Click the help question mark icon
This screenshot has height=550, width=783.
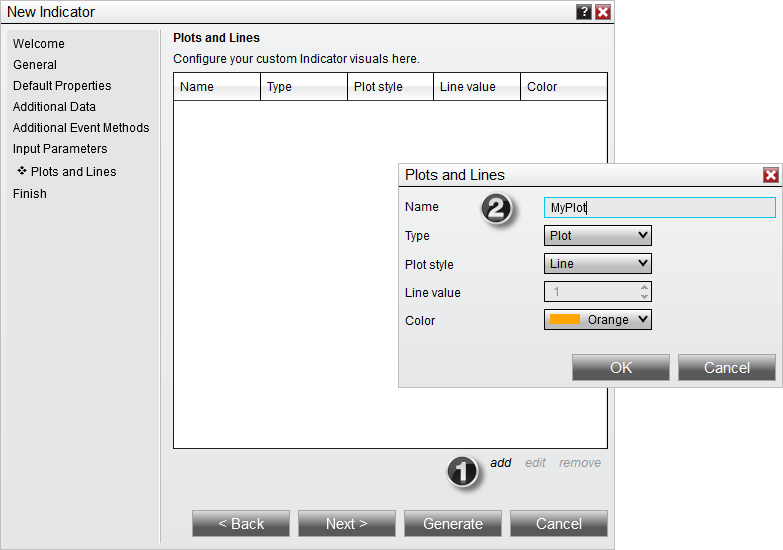click(x=584, y=12)
